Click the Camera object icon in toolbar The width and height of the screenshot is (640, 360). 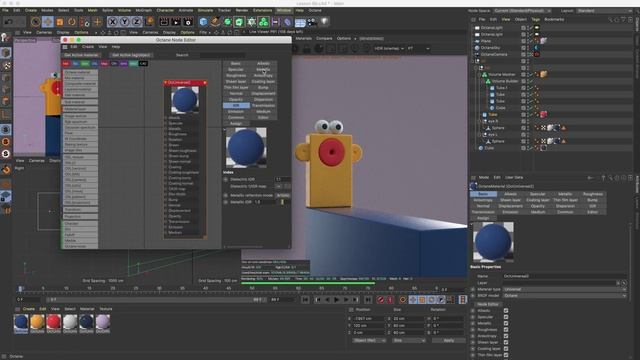pyautogui.click(x=312, y=22)
